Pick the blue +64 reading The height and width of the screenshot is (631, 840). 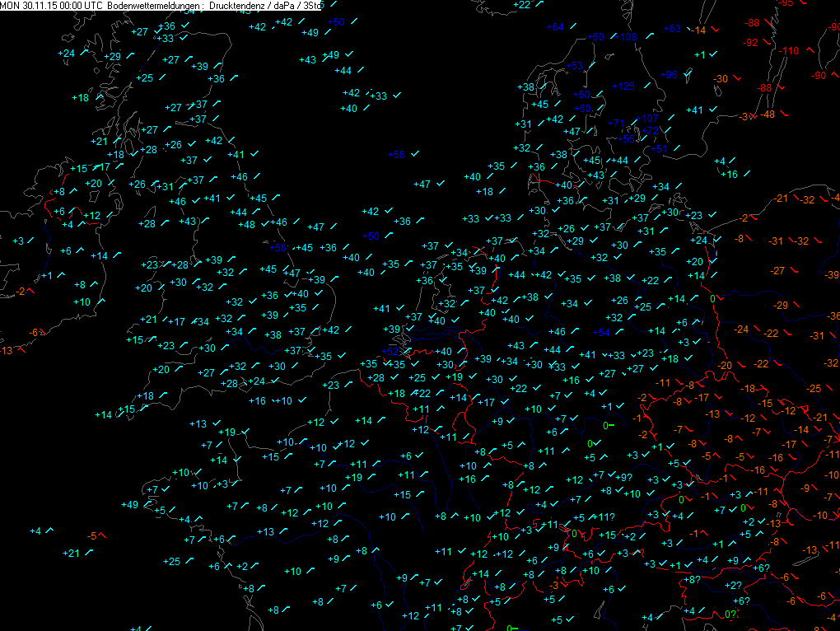click(556, 27)
